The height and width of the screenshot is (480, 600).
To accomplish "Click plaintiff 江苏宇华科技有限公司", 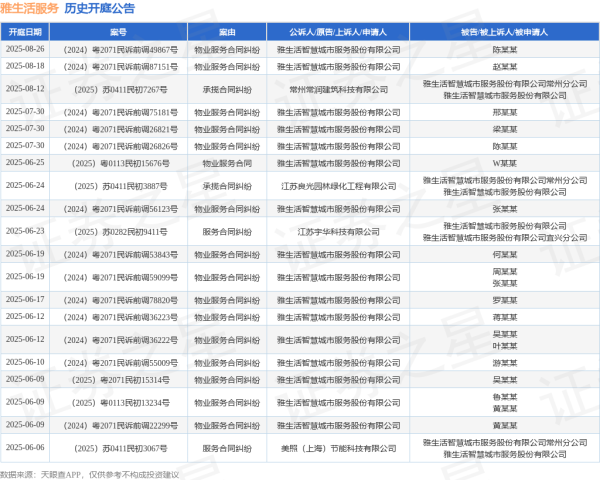I will pos(339,232).
